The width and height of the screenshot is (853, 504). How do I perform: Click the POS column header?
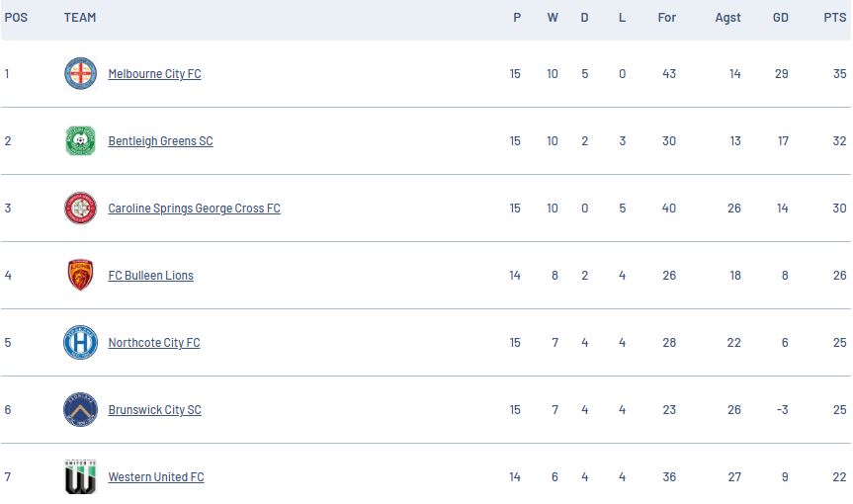[16, 18]
